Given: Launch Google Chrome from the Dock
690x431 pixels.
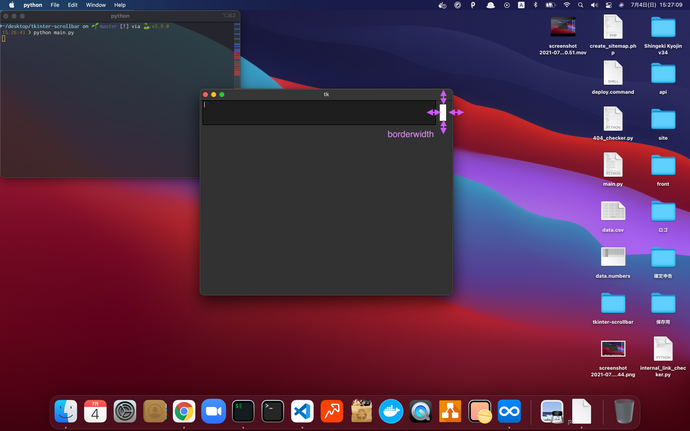Looking at the screenshot, I should [x=184, y=411].
